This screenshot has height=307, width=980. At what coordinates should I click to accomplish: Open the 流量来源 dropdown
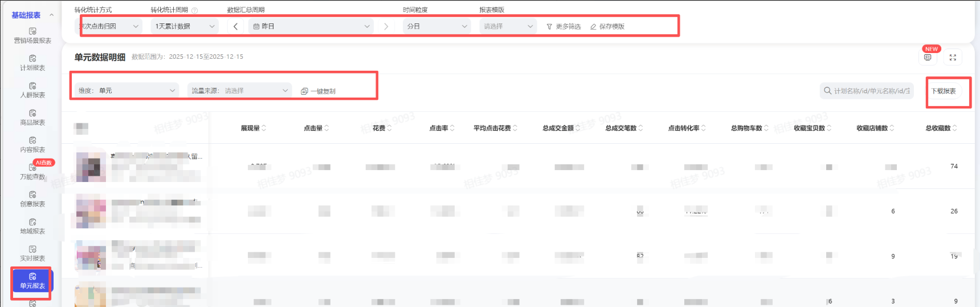click(x=239, y=91)
